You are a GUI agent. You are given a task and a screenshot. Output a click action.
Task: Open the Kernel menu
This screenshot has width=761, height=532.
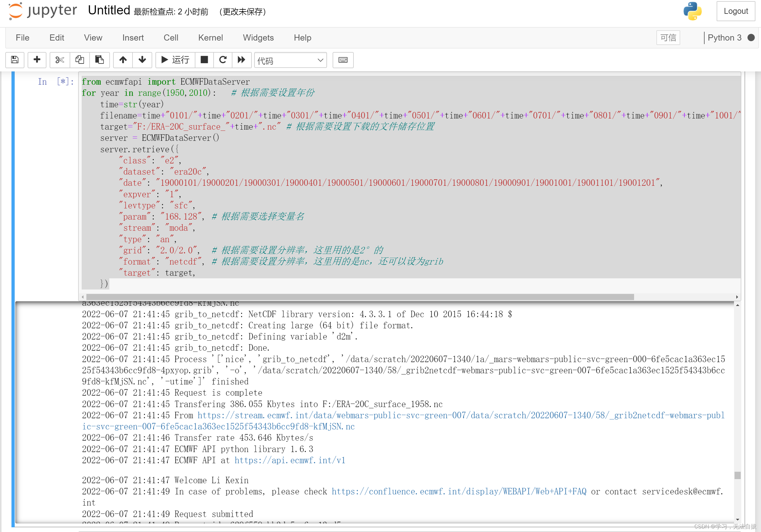(x=211, y=38)
